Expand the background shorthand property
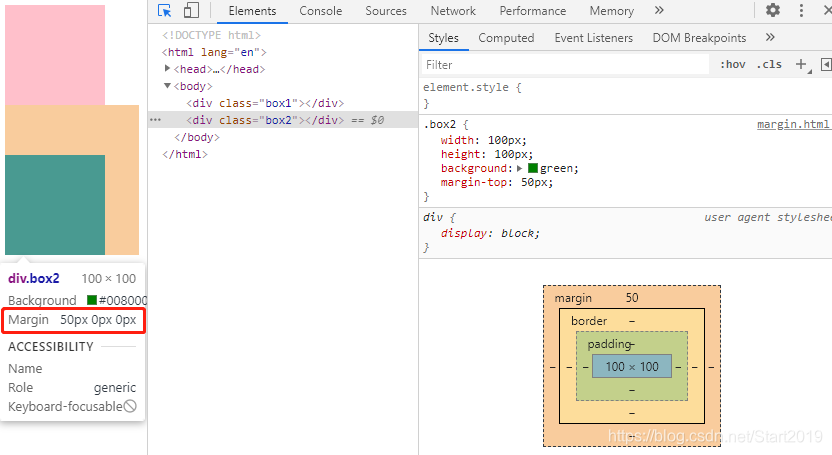 tap(519, 168)
